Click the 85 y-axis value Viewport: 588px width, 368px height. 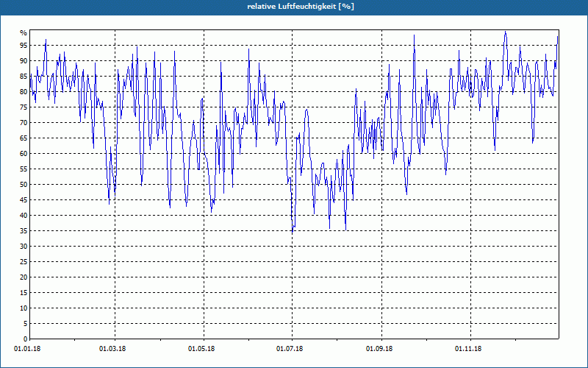pyautogui.click(x=24, y=77)
